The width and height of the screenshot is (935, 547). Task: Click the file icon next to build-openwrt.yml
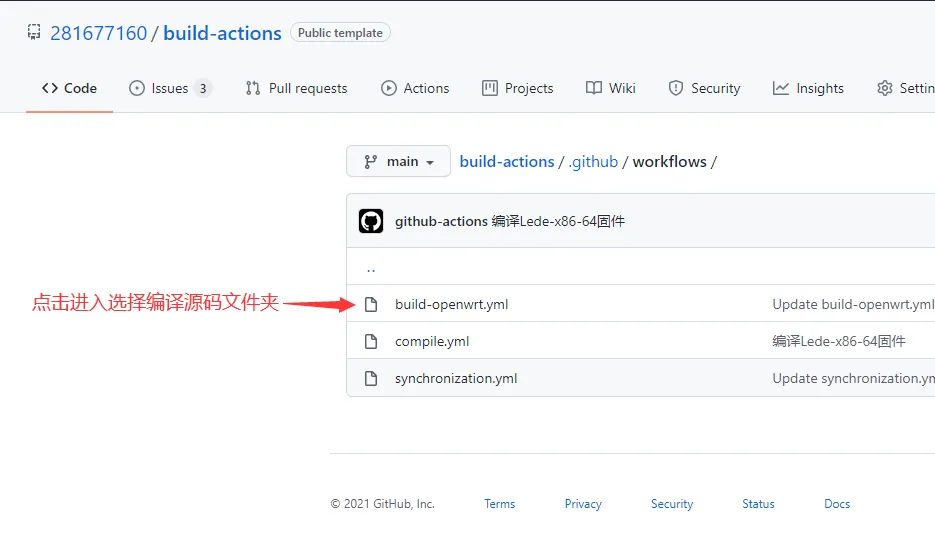tap(371, 304)
